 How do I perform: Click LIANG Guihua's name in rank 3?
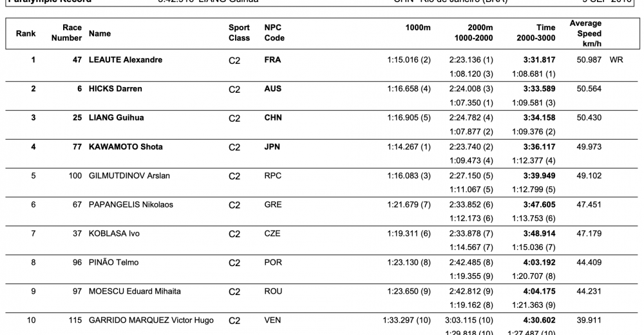116,118
